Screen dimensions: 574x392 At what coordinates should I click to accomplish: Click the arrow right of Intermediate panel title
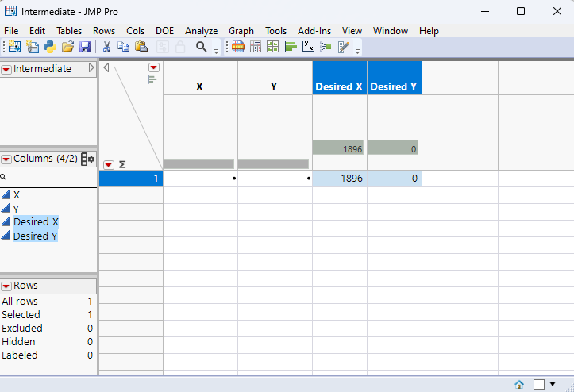tap(91, 68)
